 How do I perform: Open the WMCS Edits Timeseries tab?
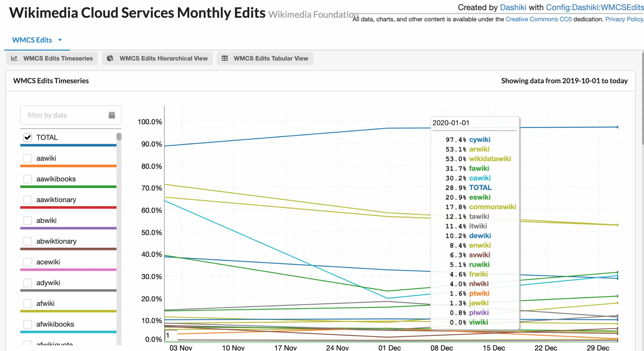[x=52, y=58]
